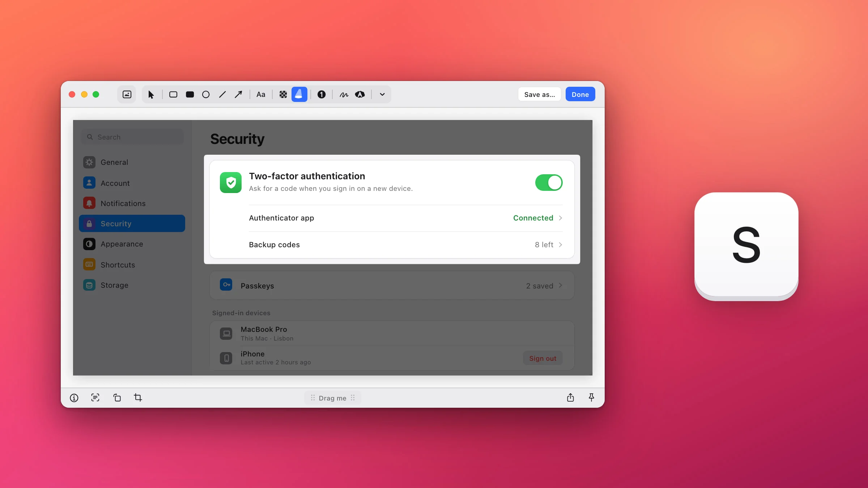Image resolution: width=868 pixels, height=488 pixels.
Task: Click the background image tool icon
Action: pyautogui.click(x=127, y=94)
